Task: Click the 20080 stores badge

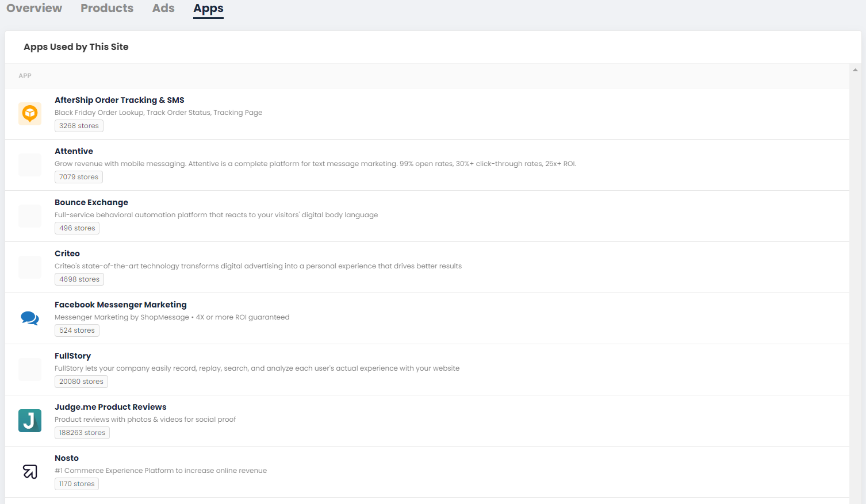Action: pyautogui.click(x=81, y=382)
